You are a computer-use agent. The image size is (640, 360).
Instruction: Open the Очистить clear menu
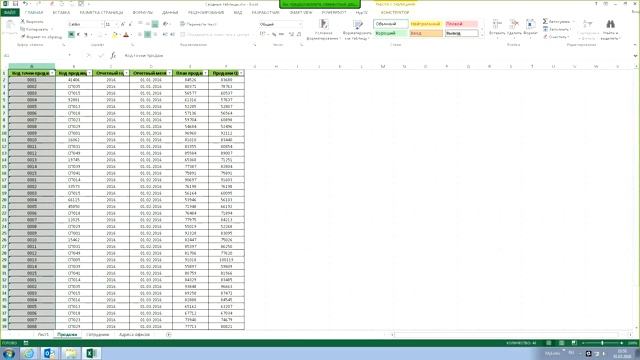(556, 37)
